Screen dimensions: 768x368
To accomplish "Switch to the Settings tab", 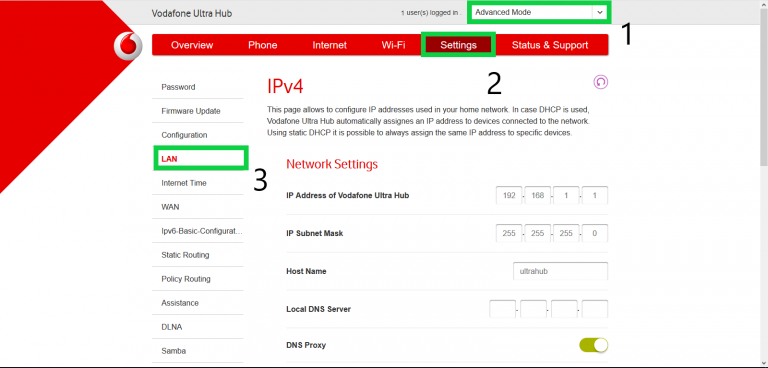I will point(458,45).
